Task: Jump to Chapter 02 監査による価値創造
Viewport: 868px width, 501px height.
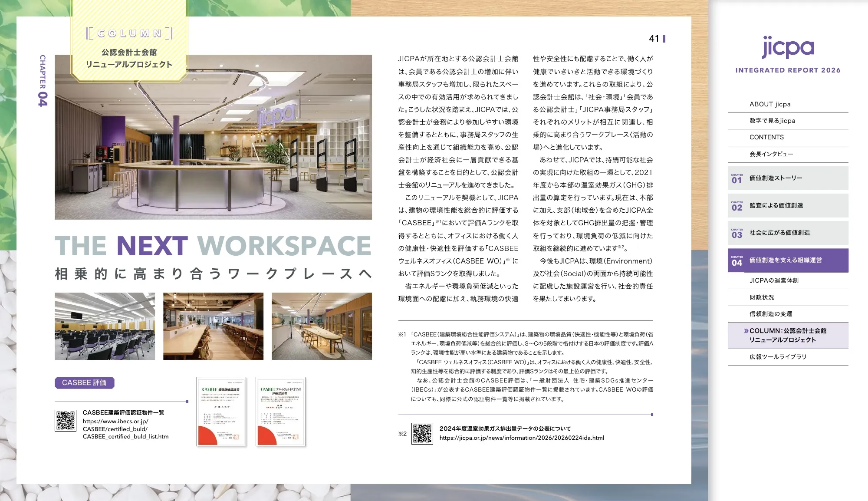Action: (788, 205)
